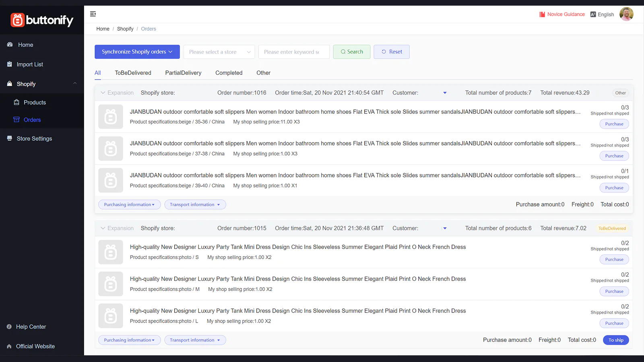This screenshot has height=362, width=644.
Task: Open Help Center link
Action: (31, 327)
